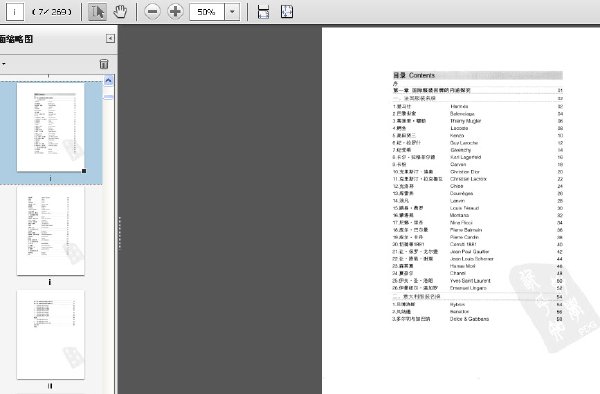The height and width of the screenshot is (394, 600).
Task: Delete selected page with trash icon
Action: coord(104,64)
